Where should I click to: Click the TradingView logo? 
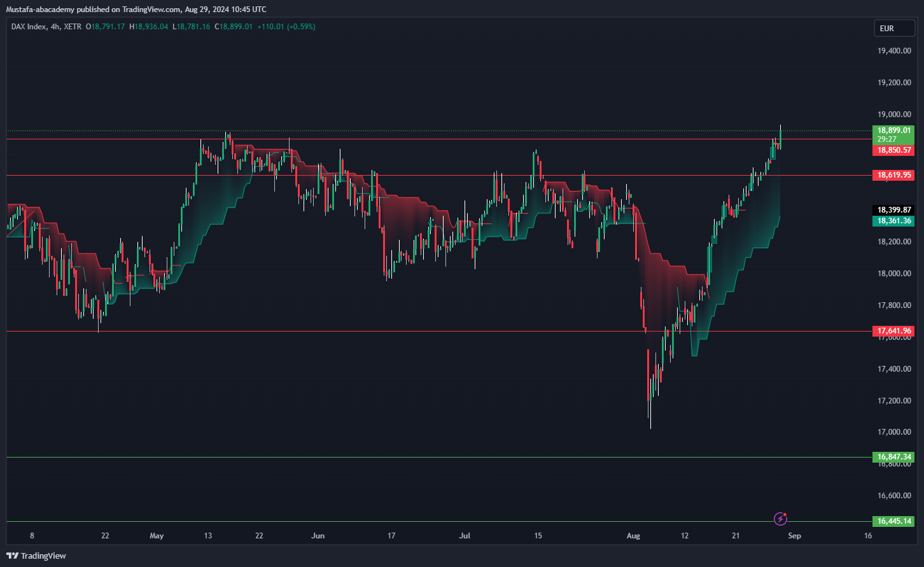click(x=37, y=556)
